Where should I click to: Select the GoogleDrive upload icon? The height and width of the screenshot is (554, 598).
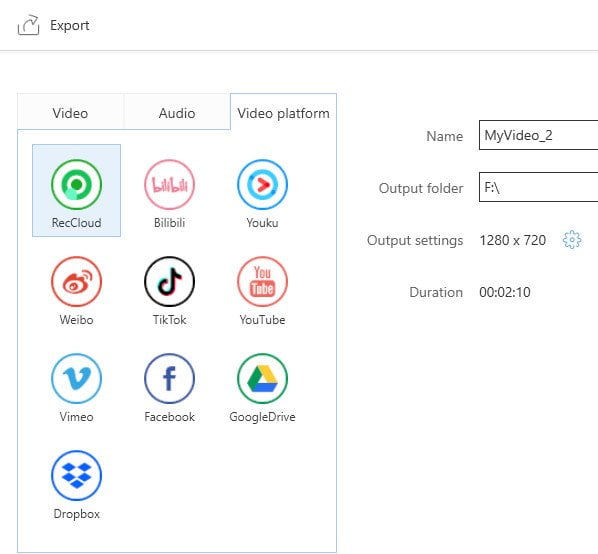(262, 378)
